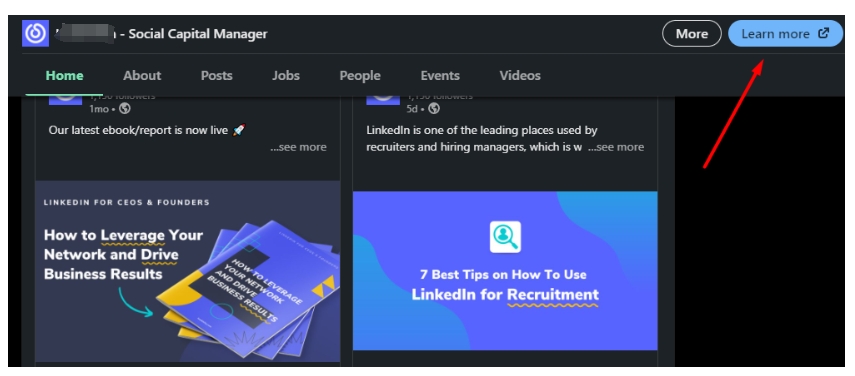The width and height of the screenshot is (855, 376).
Task: Click the globe visibility icon on 1mo post
Action: (125, 108)
